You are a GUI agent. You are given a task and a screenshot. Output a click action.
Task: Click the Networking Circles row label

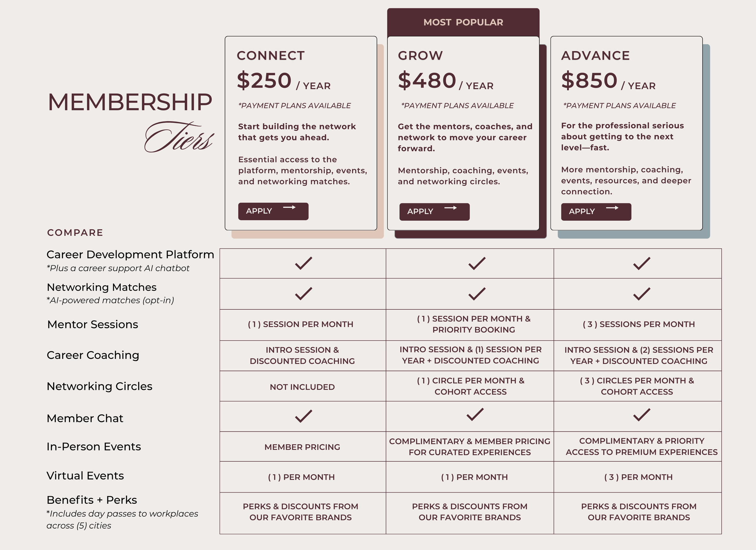tap(99, 386)
